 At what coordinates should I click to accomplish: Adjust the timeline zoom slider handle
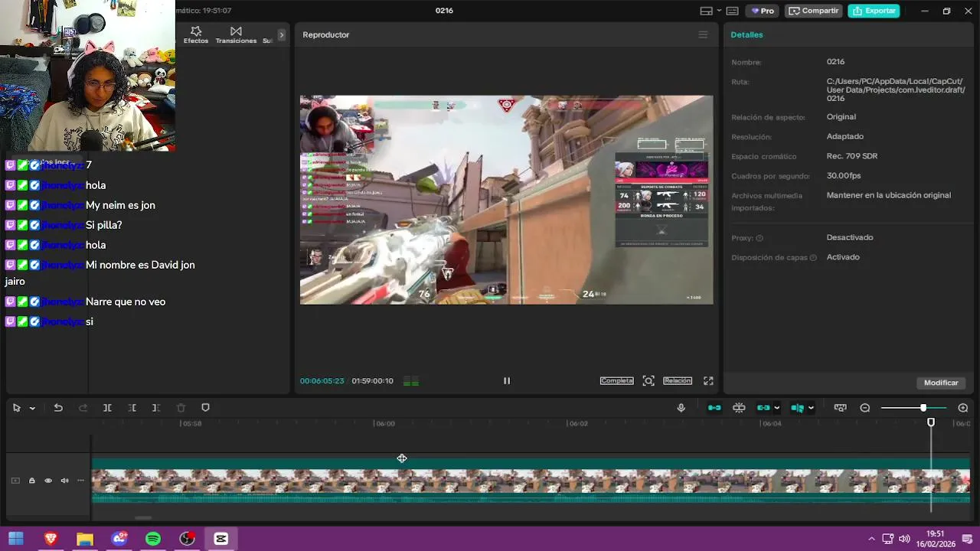pyautogui.click(x=923, y=408)
